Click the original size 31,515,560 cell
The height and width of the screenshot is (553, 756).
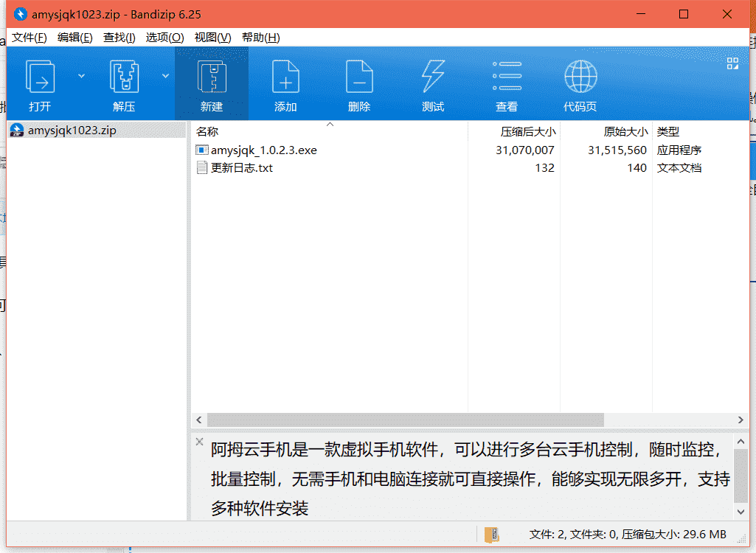(617, 150)
